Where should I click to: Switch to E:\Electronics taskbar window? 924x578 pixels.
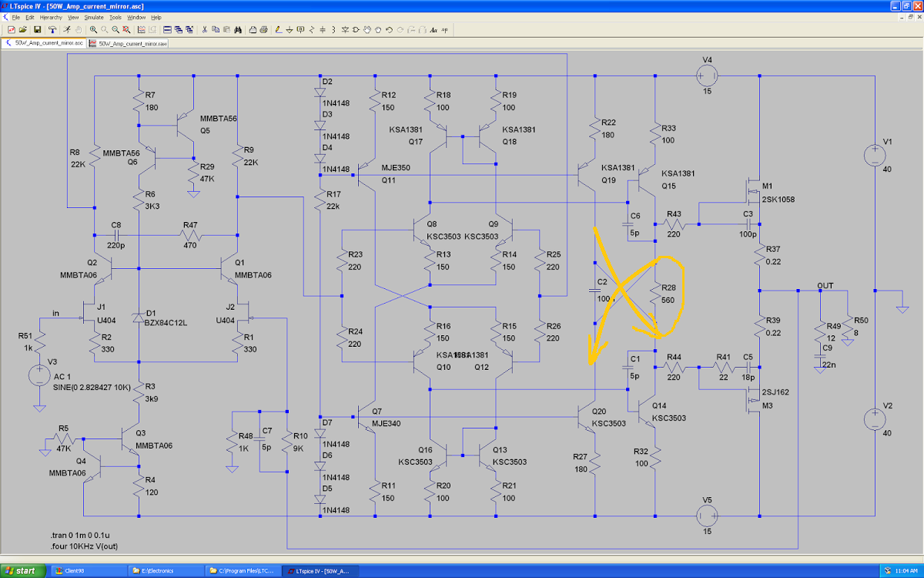point(165,571)
